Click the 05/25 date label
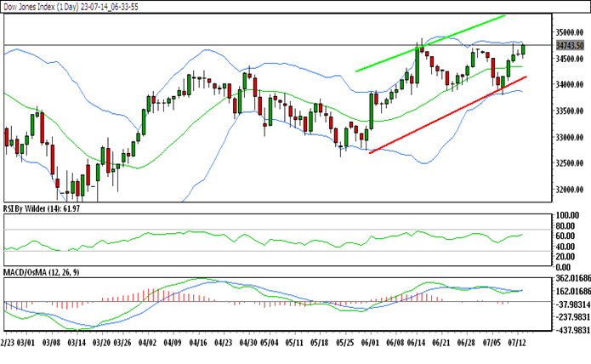The image size is (591, 364). point(345,343)
